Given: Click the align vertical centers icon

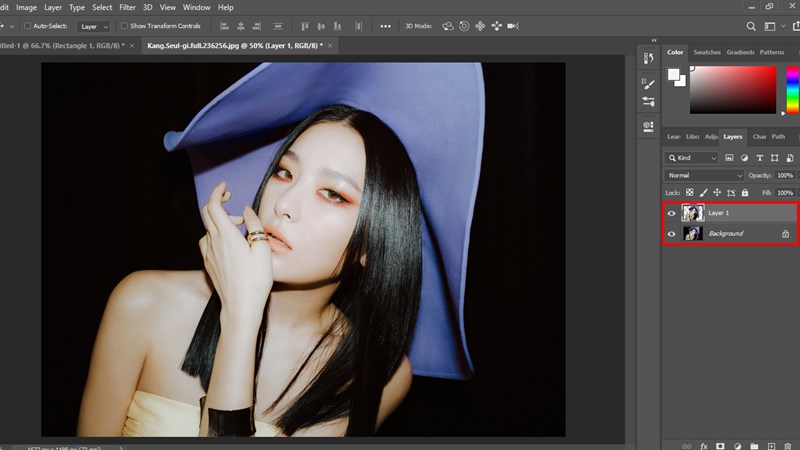Looking at the screenshot, I should tap(321, 26).
